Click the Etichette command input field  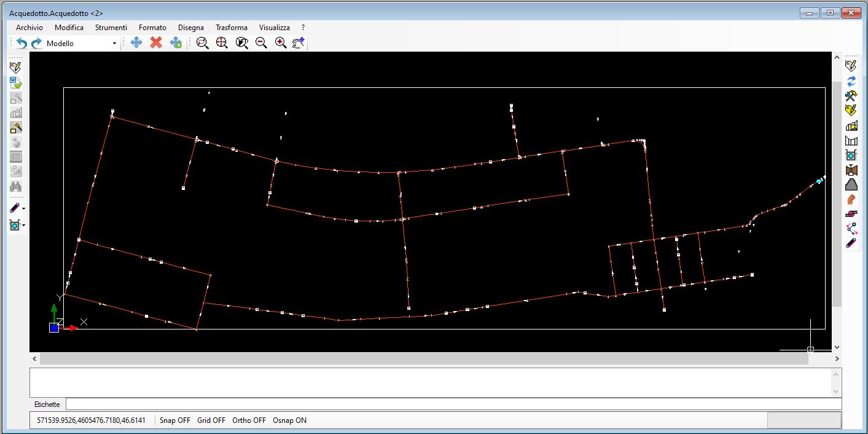point(454,404)
